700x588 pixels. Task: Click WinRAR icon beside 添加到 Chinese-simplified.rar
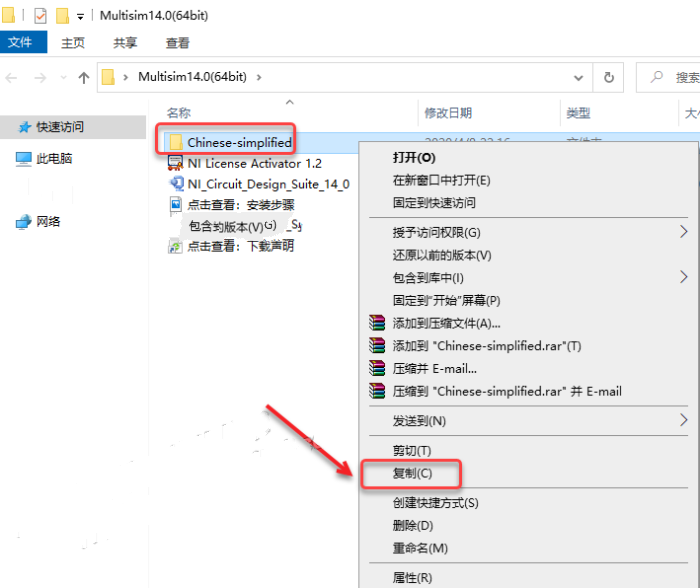point(377,345)
